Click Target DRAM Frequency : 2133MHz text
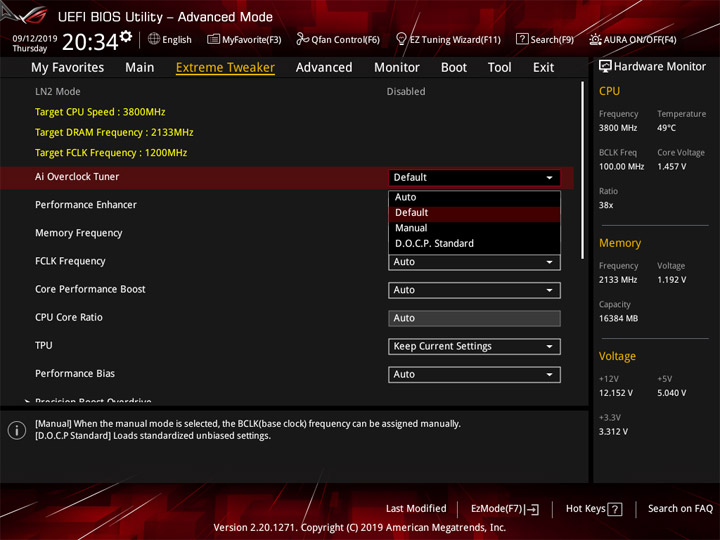The height and width of the screenshot is (540, 720). pyautogui.click(x=114, y=133)
